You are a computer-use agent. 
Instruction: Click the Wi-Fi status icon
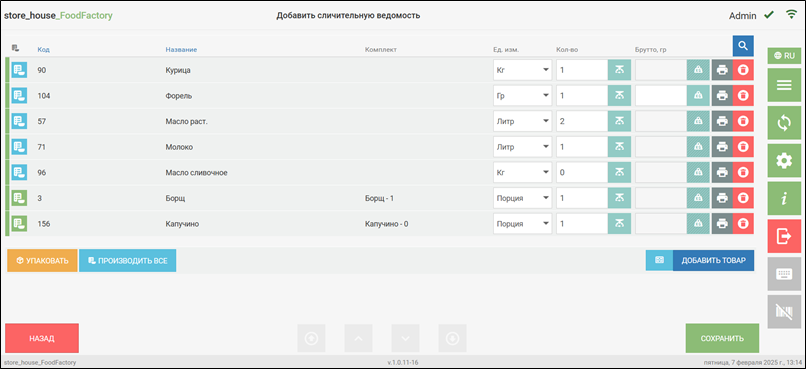point(791,15)
